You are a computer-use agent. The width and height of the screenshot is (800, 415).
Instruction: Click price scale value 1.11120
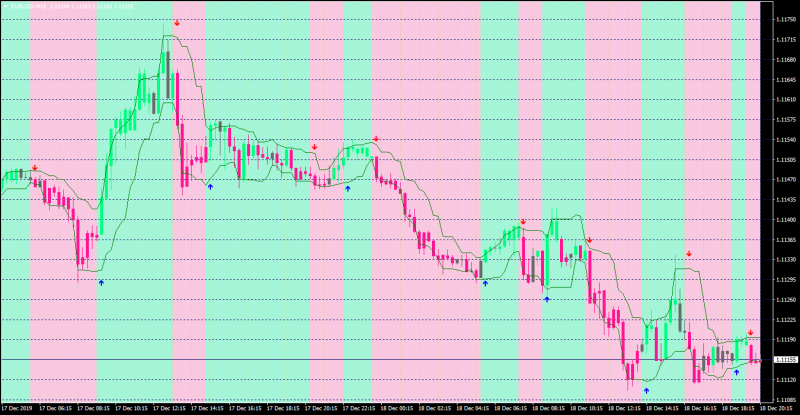tap(786, 380)
